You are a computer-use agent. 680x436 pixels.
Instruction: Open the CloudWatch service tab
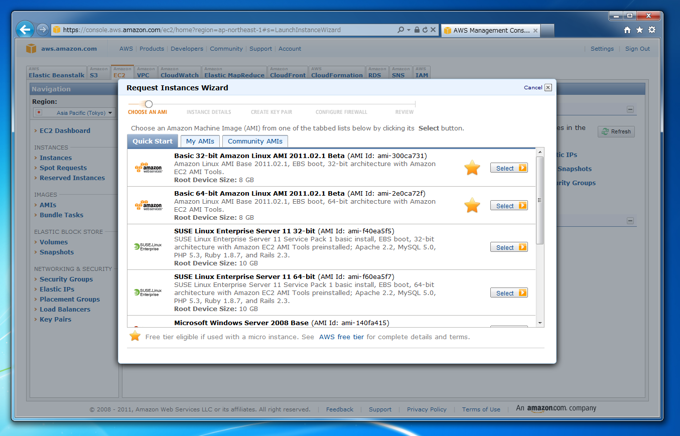pos(180,72)
